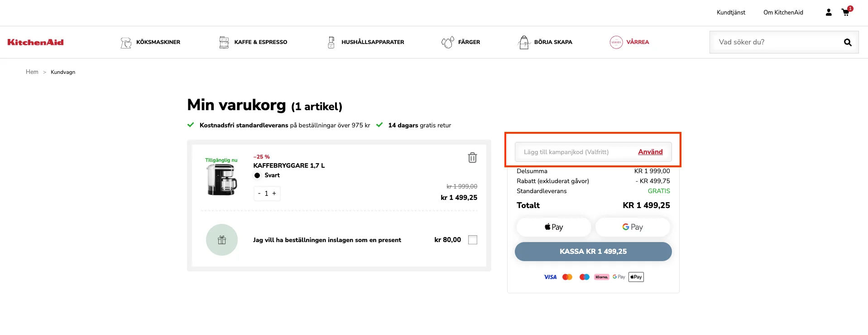Viewport: 868px width, 335px height.
Task: Click the coffee machine icon beside Kaffe & Espresso
Action: point(224,42)
